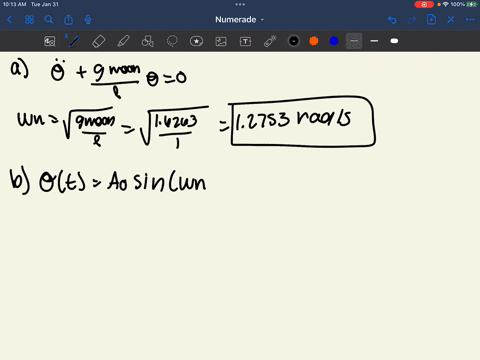Select the Elements star tool
Screen dimensions: 480x360
pos(196,41)
